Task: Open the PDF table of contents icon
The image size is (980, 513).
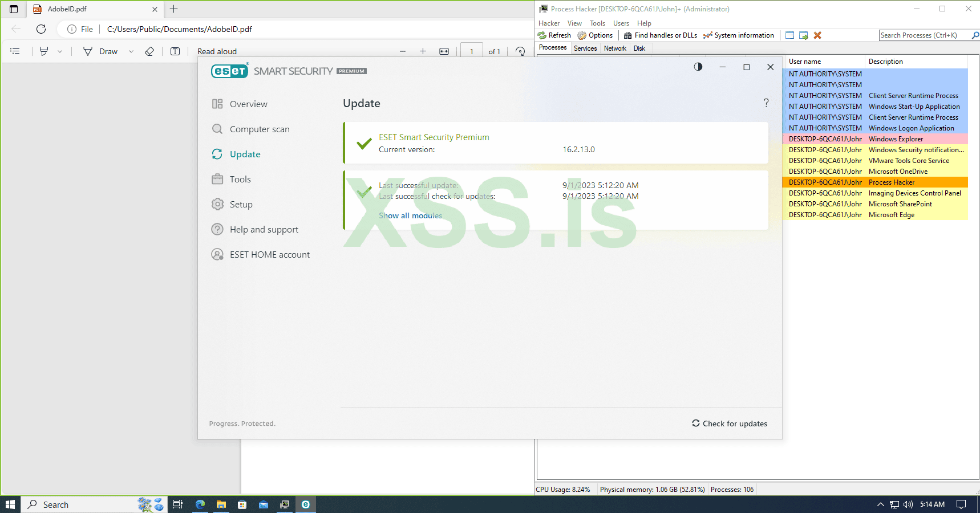Action: pos(15,51)
